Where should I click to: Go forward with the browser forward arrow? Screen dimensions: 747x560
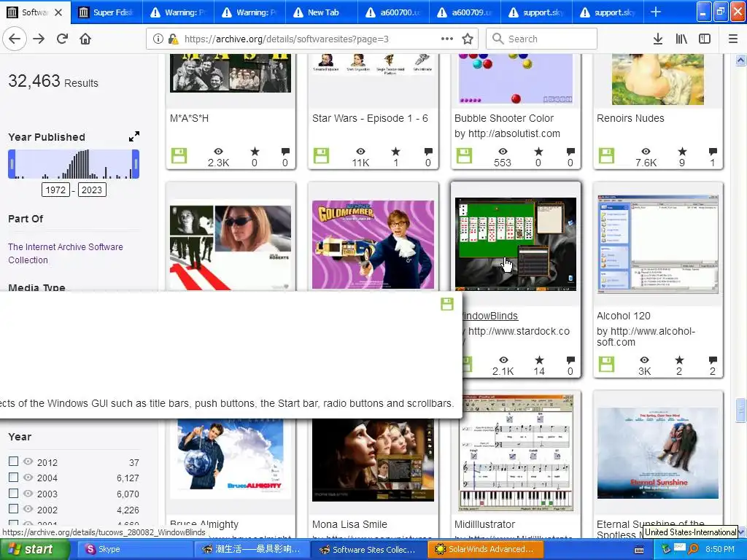tap(39, 39)
